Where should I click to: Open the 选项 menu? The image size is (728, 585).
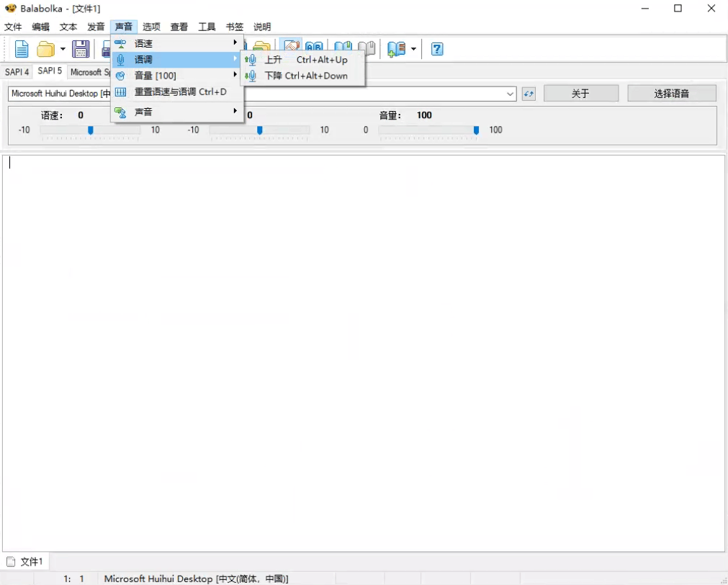[151, 27]
